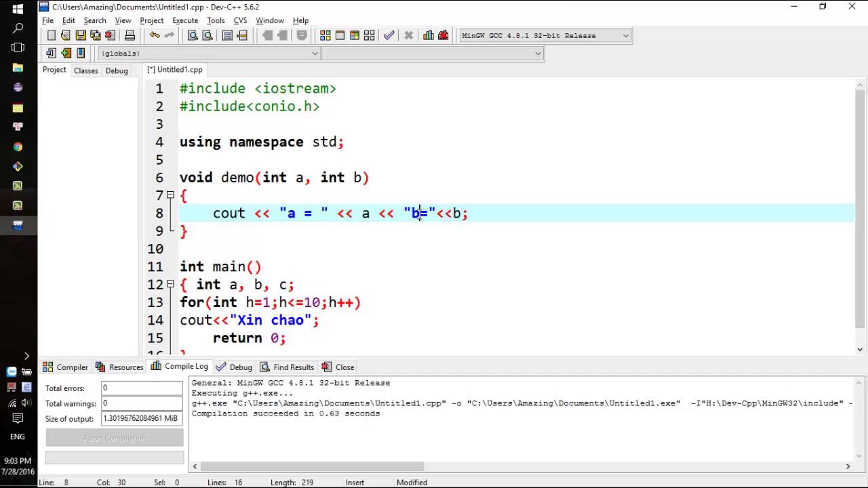868x488 pixels.
Task: Click the Save All toolbar icon
Action: 96,36
